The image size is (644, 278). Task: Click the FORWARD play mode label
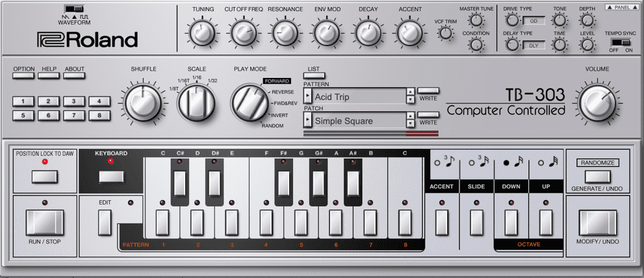(x=277, y=81)
